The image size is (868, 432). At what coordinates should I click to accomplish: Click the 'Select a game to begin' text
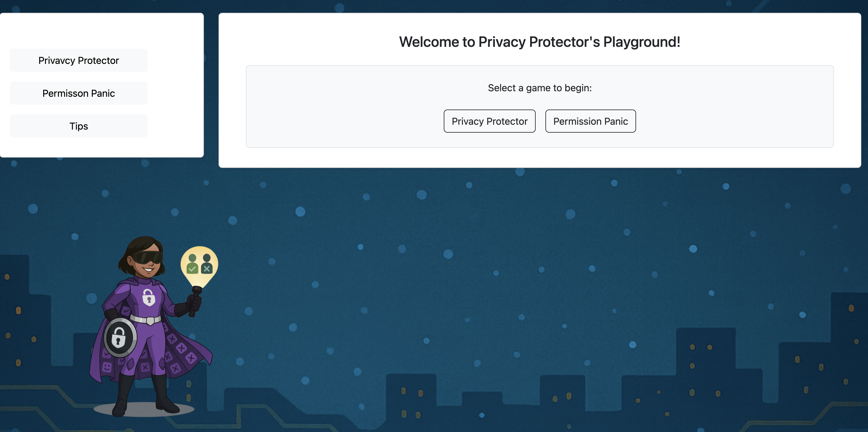(x=540, y=88)
